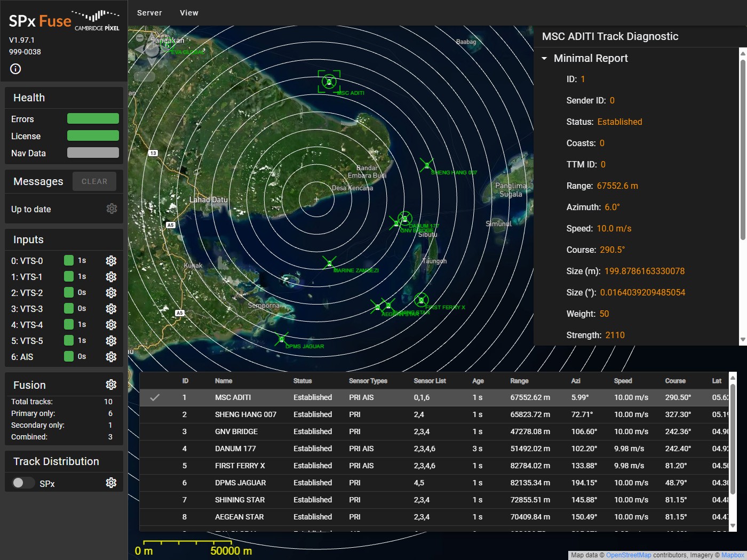Open the info dialog below the version number
The height and width of the screenshot is (560, 747).
coord(15,69)
